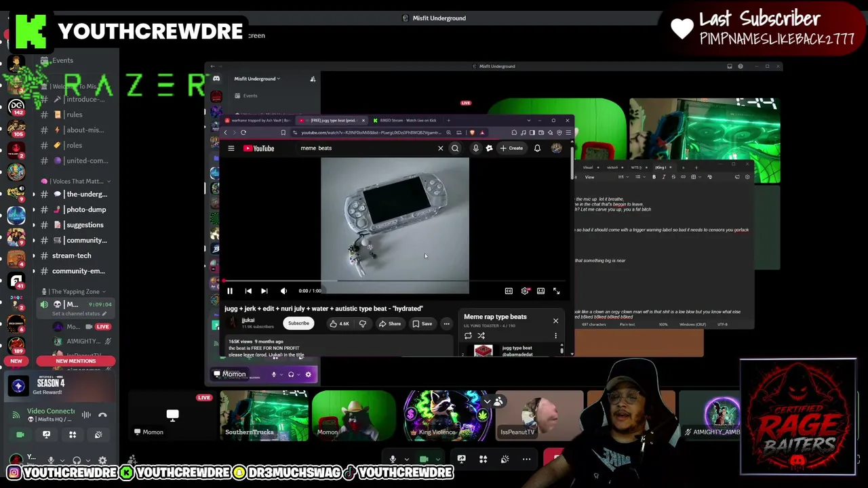Toggle loop on the playlist
This screenshot has height=488, width=868.
pos(468,335)
